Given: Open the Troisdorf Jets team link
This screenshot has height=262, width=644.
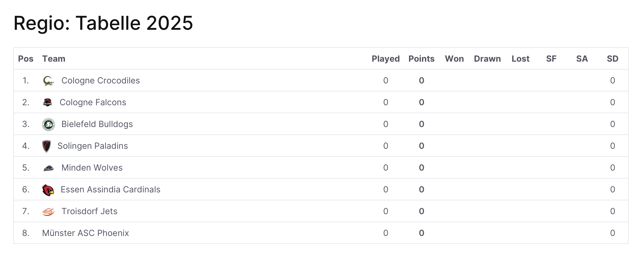Looking at the screenshot, I should tap(89, 211).
